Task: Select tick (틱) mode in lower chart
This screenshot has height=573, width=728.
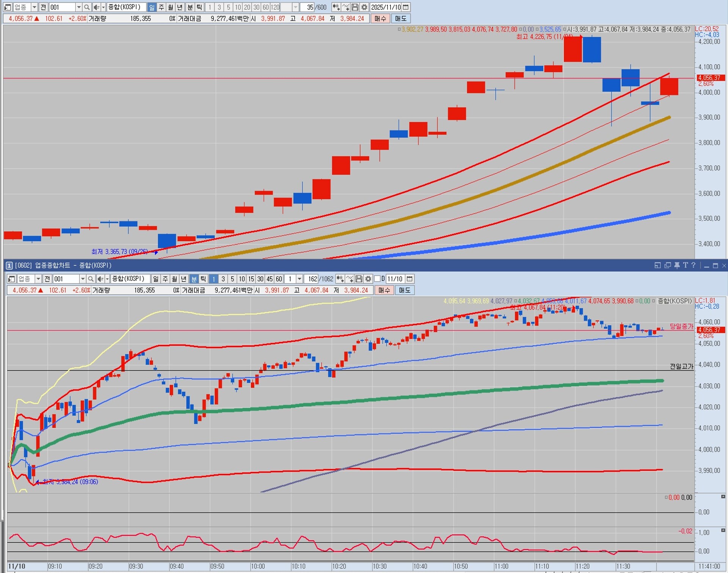Action: [x=203, y=279]
